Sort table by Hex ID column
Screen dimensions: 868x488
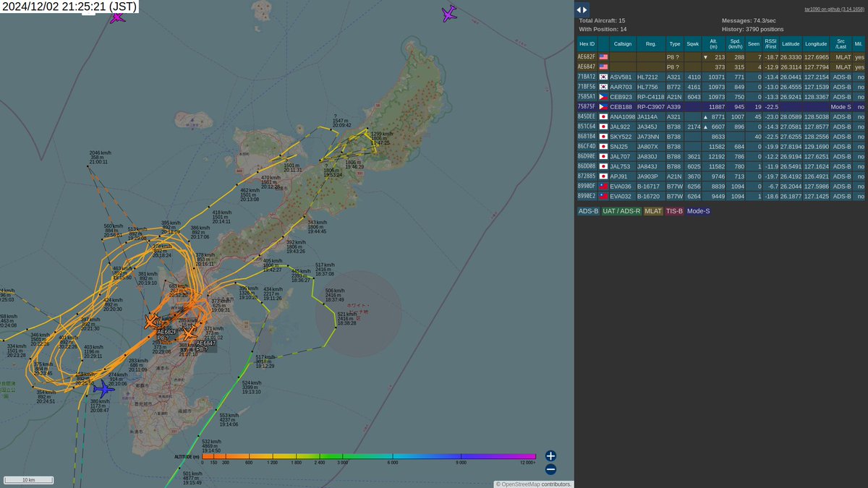pyautogui.click(x=587, y=43)
